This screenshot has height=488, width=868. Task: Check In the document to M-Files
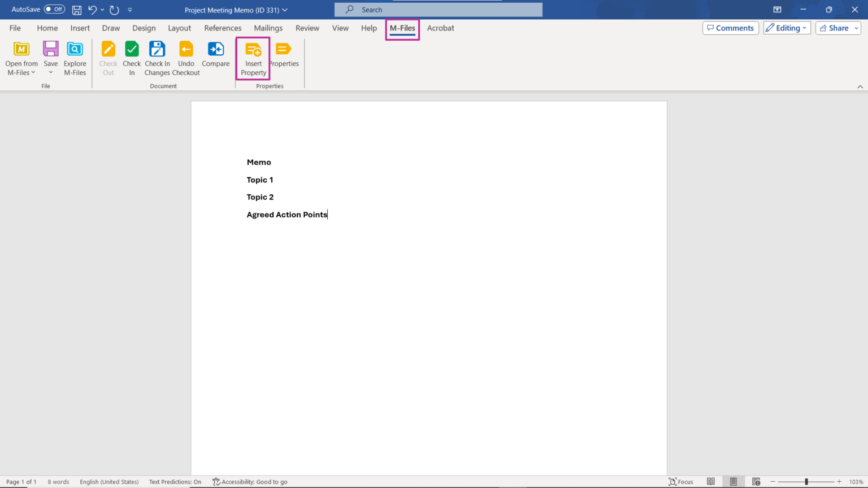(x=132, y=56)
